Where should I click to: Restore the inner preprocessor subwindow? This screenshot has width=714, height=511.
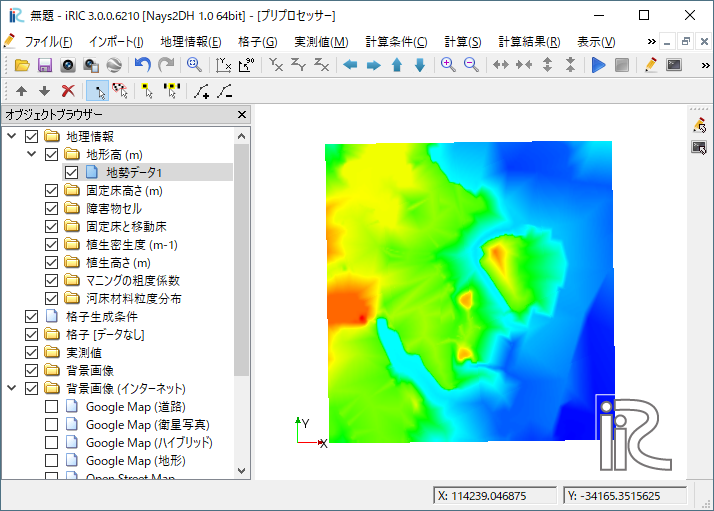685,42
